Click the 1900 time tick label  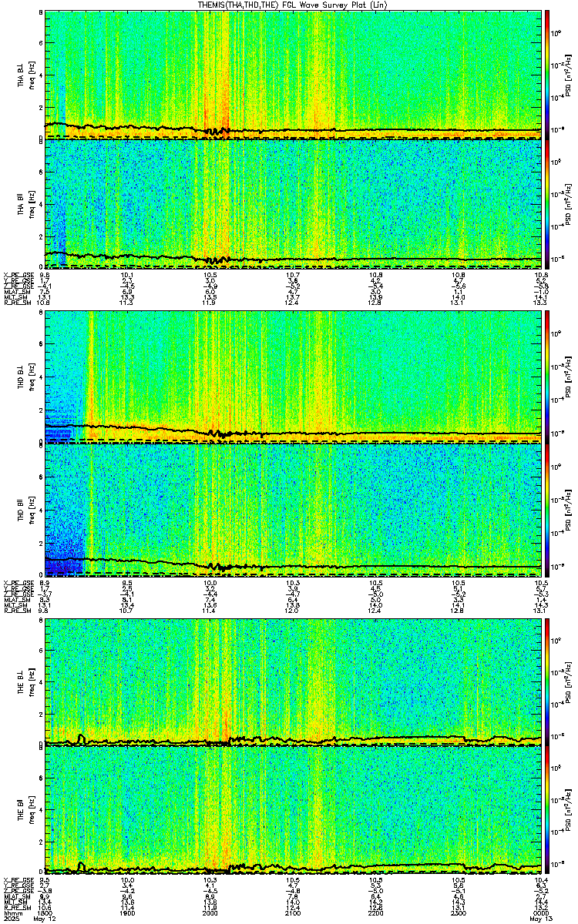click(127, 913)
